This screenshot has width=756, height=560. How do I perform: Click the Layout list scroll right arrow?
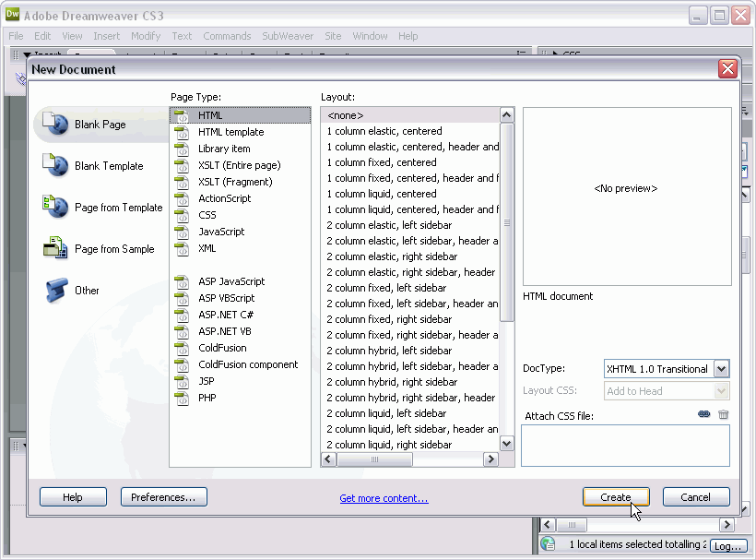(x=490, y=459)
